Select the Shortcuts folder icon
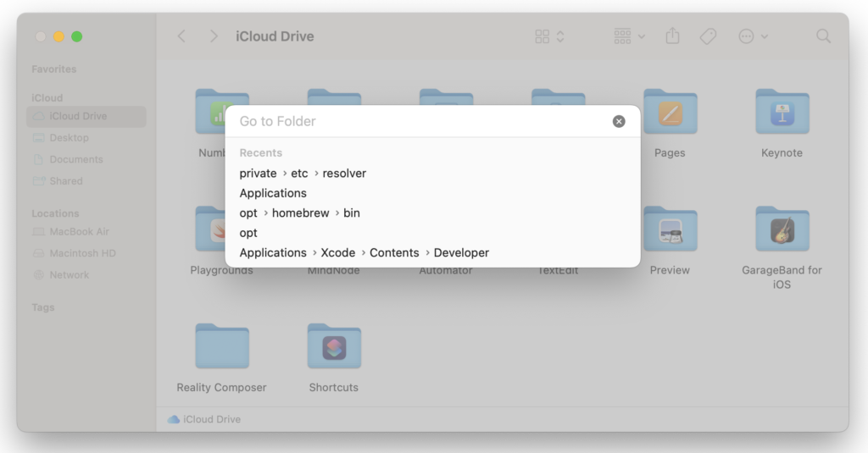Image resolution: width=868 pixels, height=453 pixels. click(334, 346)
